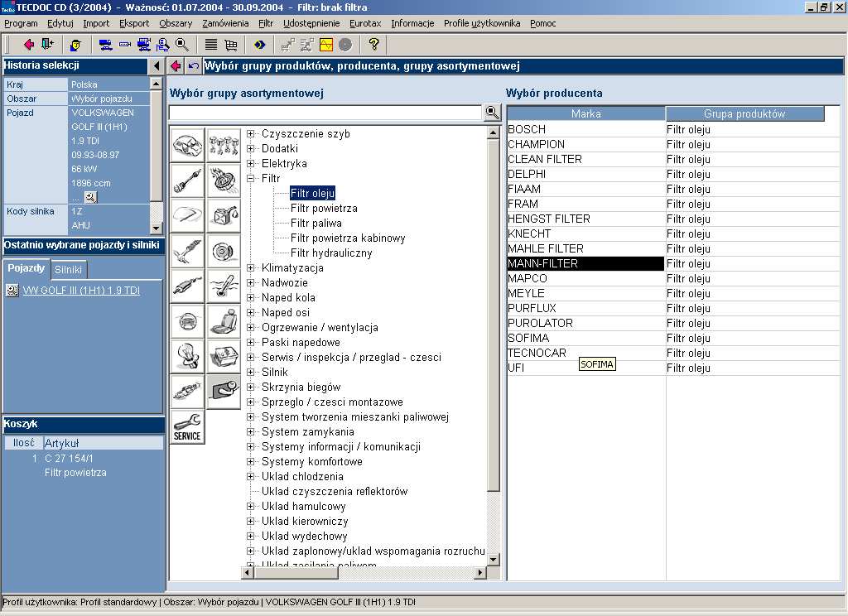Viewport: 848px width, 616px height.
Task: Select the drive shaft category icon
Action: coord(187,180)
